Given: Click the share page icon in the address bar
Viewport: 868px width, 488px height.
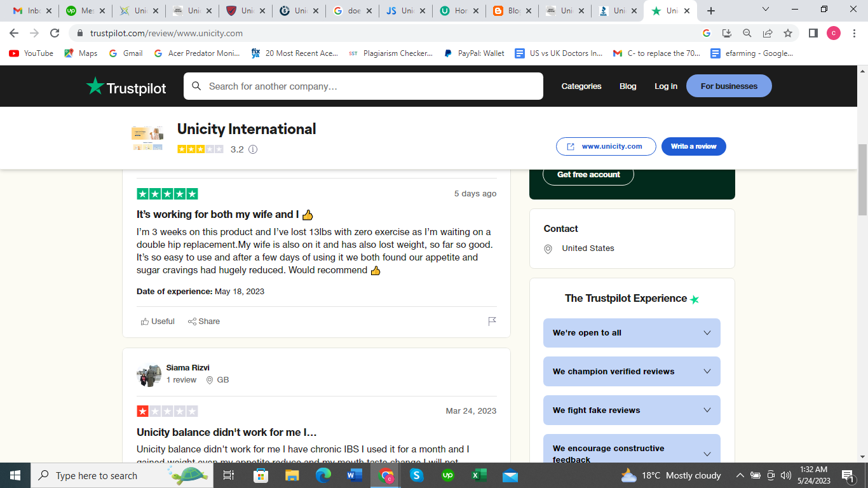Looking at the screenshot, I should coord(768,33).
